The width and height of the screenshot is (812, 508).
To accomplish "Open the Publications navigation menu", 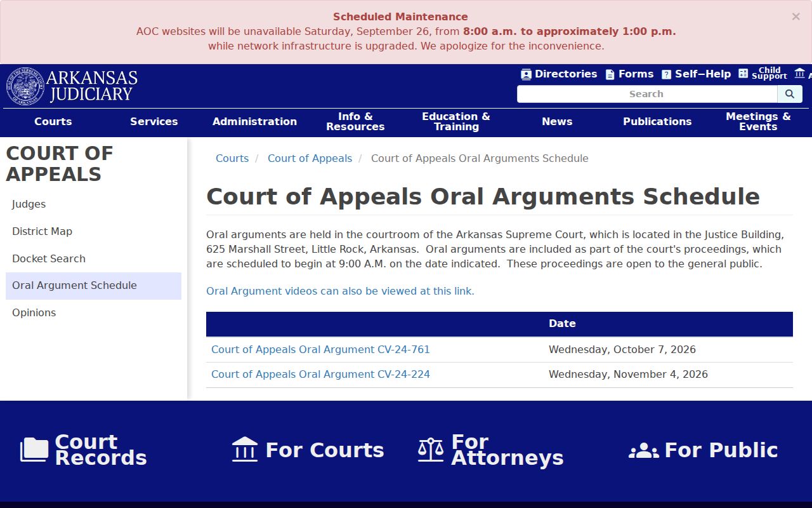I will [x=657, y=121].
